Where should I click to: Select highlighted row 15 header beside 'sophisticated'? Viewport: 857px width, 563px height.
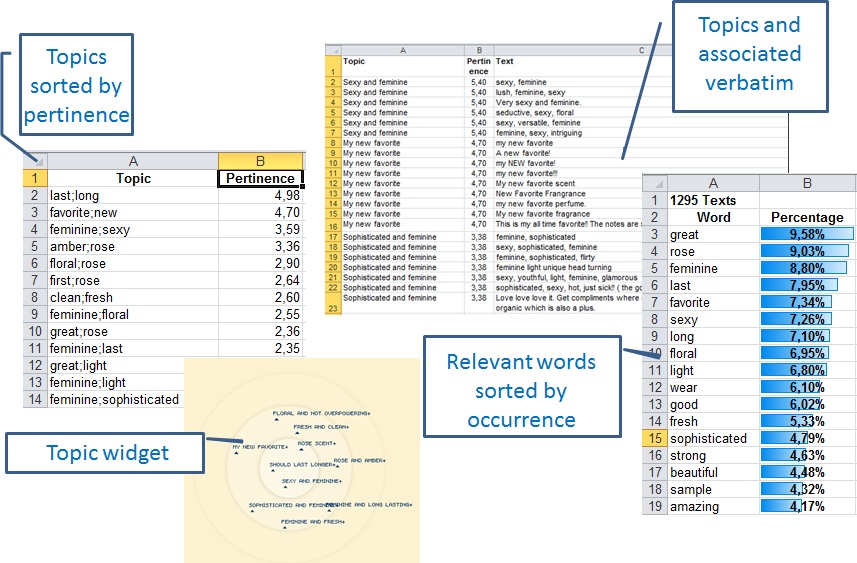click(655, 438)
